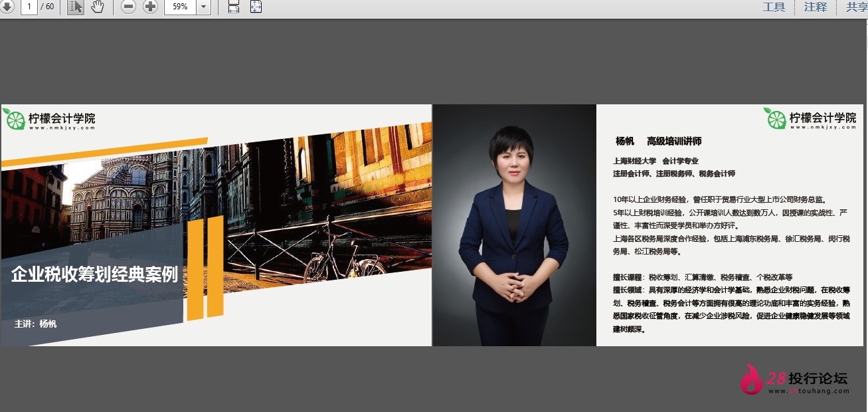This screenshot has width=868, height=412.
Task: Open the 共享 panel
Action: click(x=856, y=7)
